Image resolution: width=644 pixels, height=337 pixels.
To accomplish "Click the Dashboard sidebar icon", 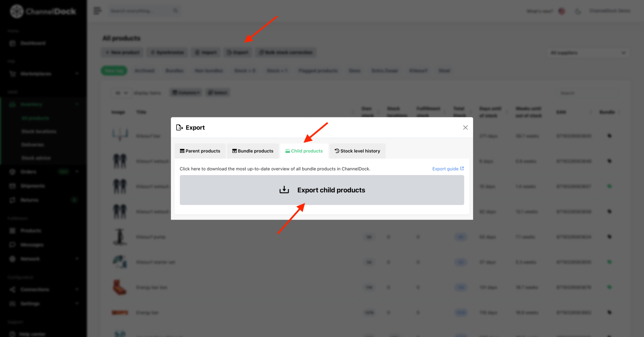I will click(x=12, y=43).
